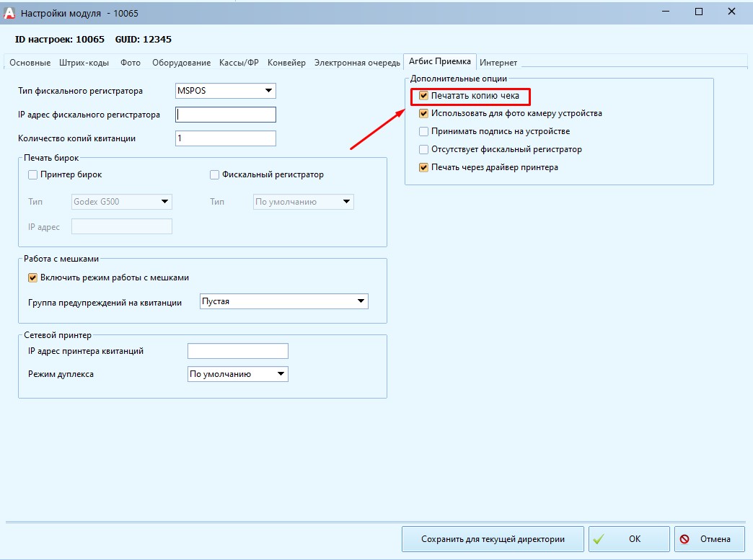Image resolution: width=753 pixels, height=560 pixels.
Task: Uncheck Использовать для фото камеру устройства
Action: 423,114
